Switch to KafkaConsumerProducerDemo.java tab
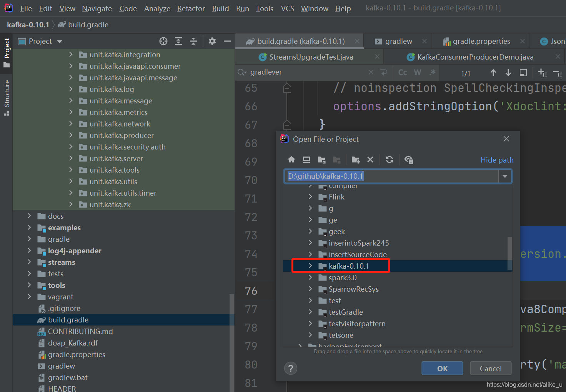 point(475,57)
